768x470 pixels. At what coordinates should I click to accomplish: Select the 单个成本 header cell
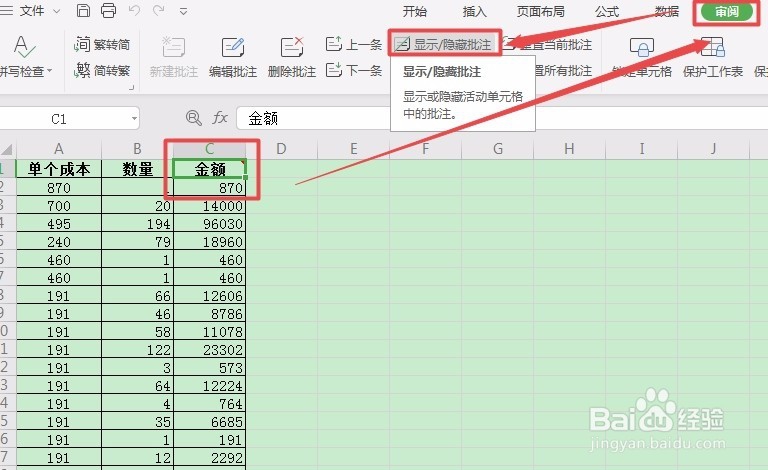point(59,169)
